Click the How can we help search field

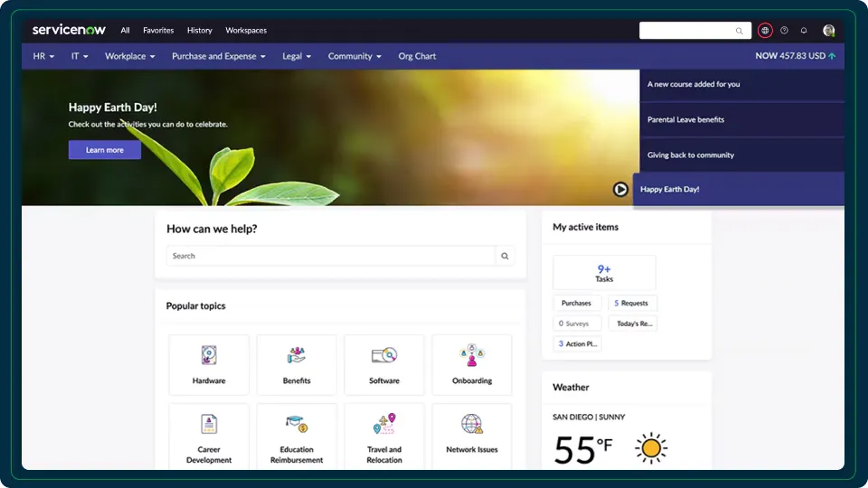[x=331, y=256]
